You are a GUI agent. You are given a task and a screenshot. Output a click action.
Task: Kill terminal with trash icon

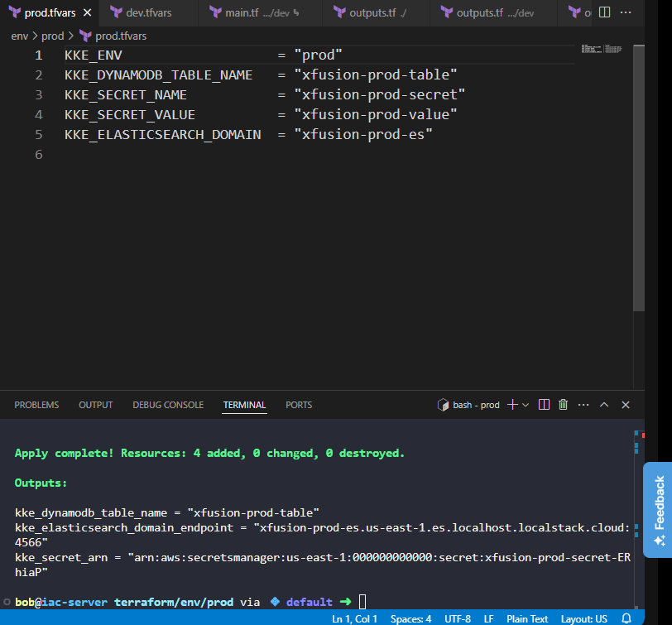563,405
